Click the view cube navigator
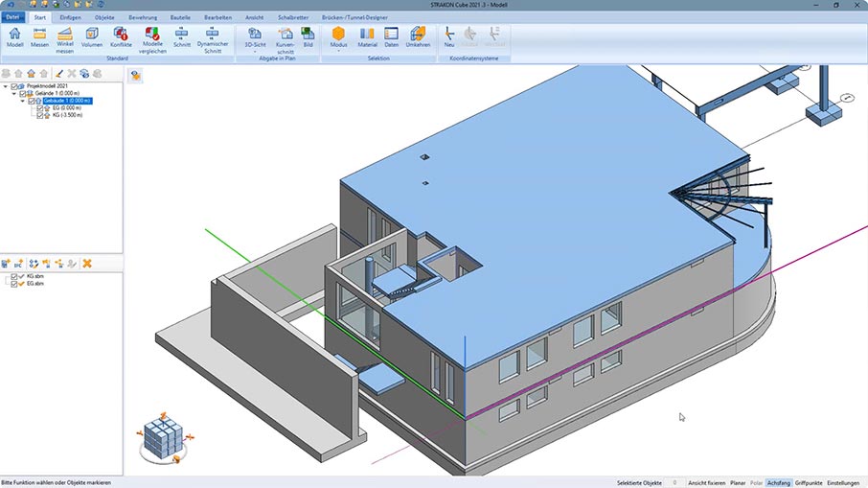Screen dimensions: 868x488 pos(160,434)
